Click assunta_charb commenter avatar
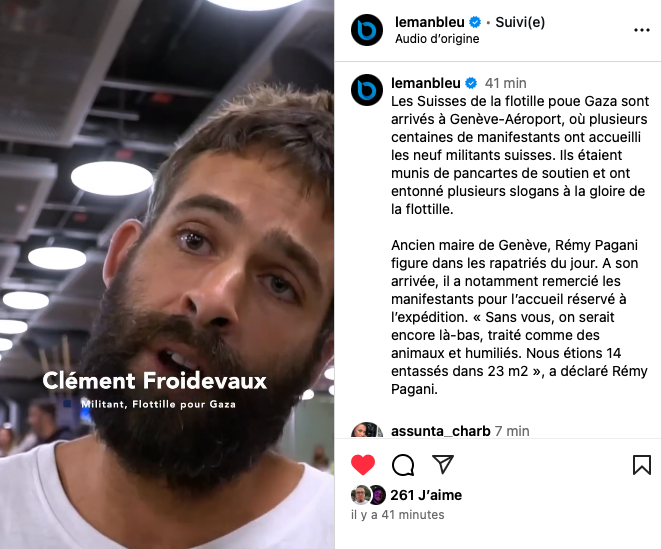 click(367, 430)
